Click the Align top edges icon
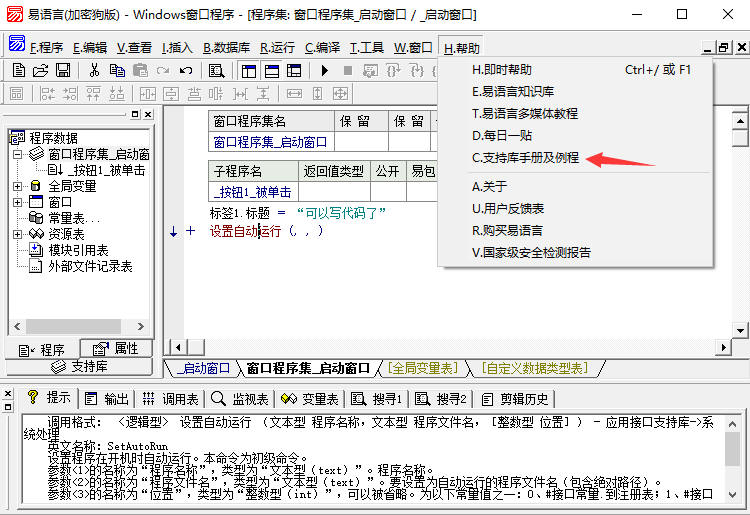This screenshot has width=750, height=515. click(x=93, y=94)
